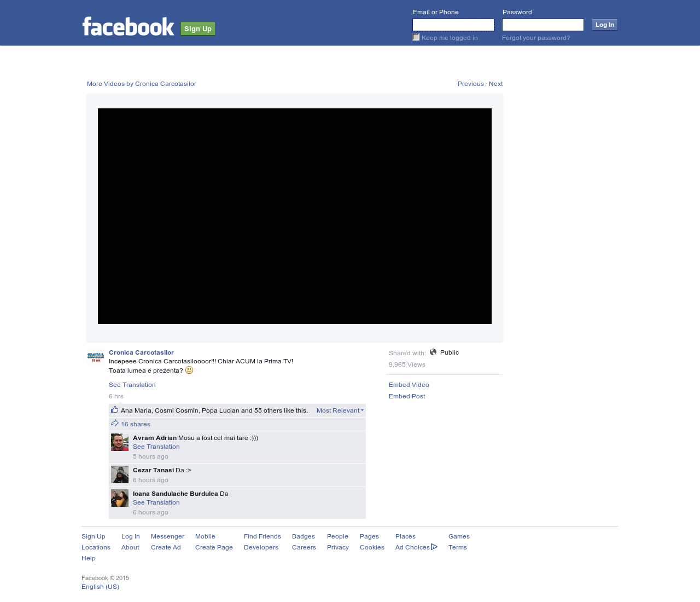The width and height of the screenshot is (700, 602).
Task: Open Forgot your password link
Action: tap(536, 38)
